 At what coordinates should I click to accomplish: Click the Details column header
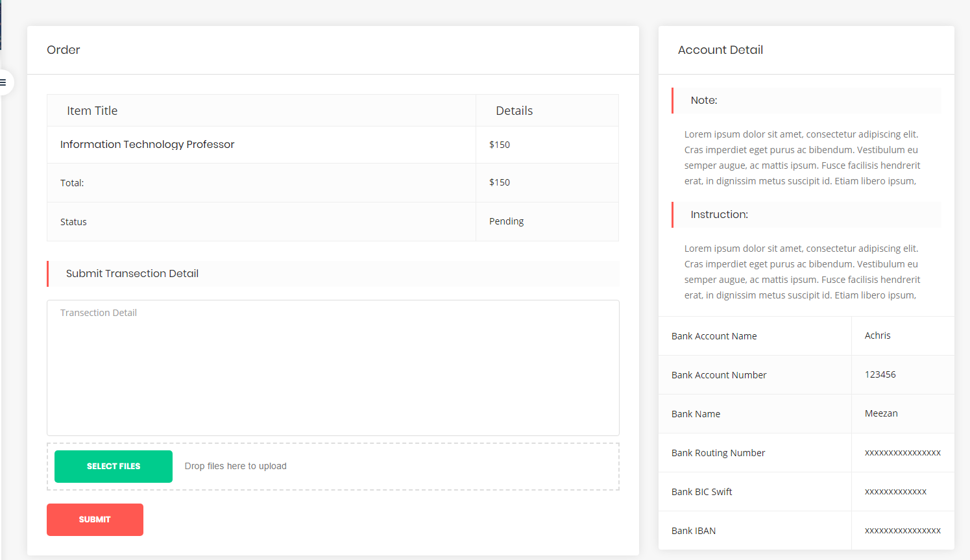point(515,111)
